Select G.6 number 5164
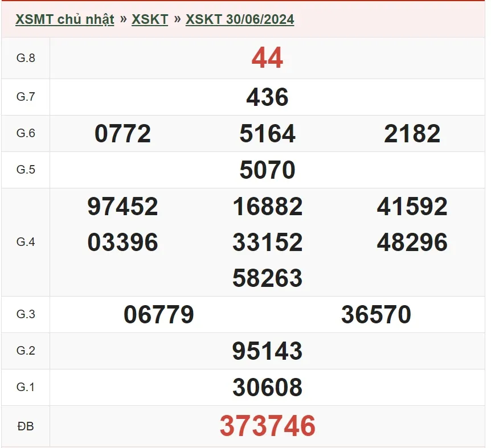This screenshot has width=491, height=448. 267,134
